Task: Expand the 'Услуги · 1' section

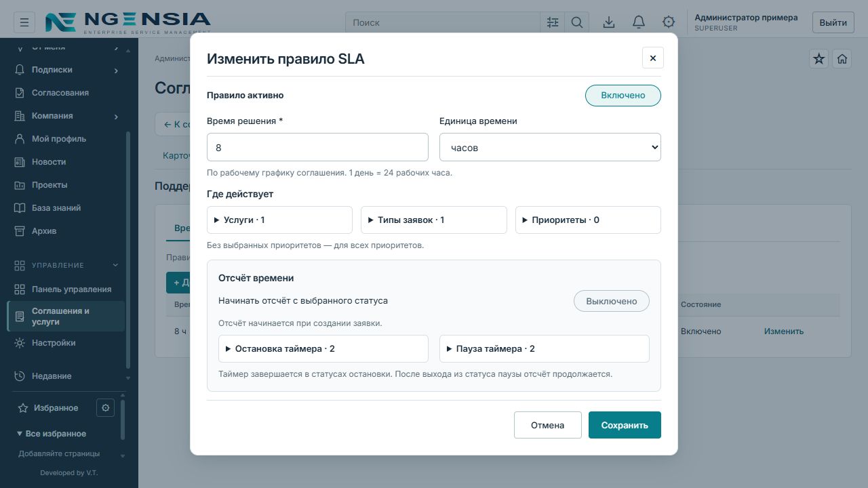Action: coord(279,220)
